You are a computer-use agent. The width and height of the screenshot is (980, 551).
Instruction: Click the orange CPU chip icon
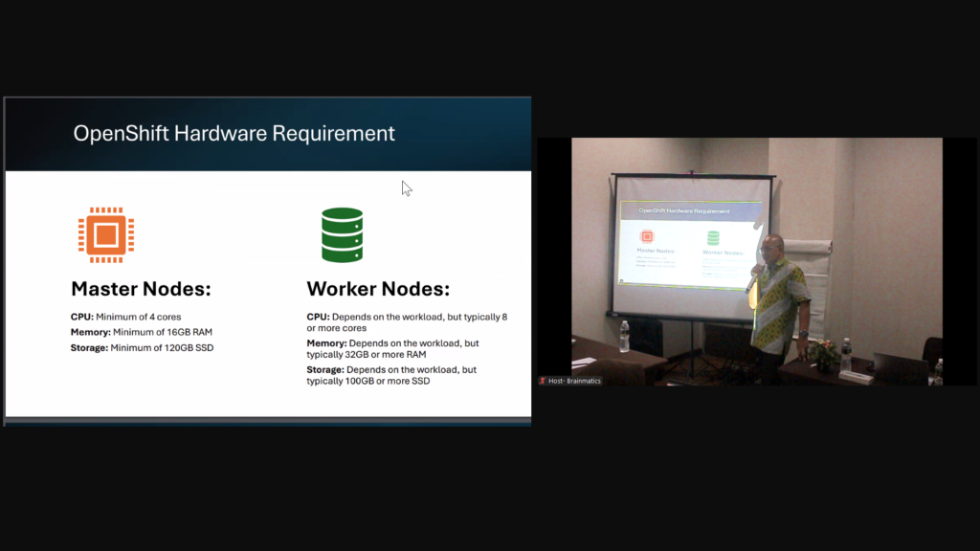click(x=105, y=234)
